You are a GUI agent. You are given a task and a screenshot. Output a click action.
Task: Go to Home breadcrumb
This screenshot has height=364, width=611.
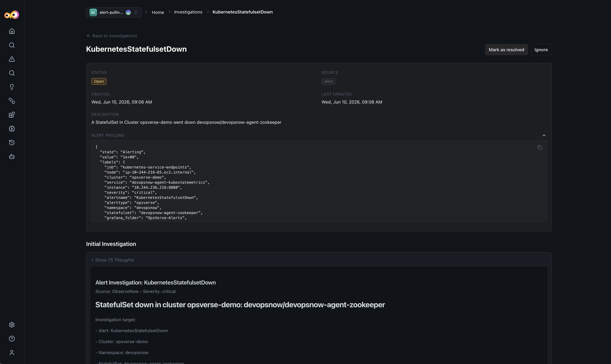click(158, 12)
